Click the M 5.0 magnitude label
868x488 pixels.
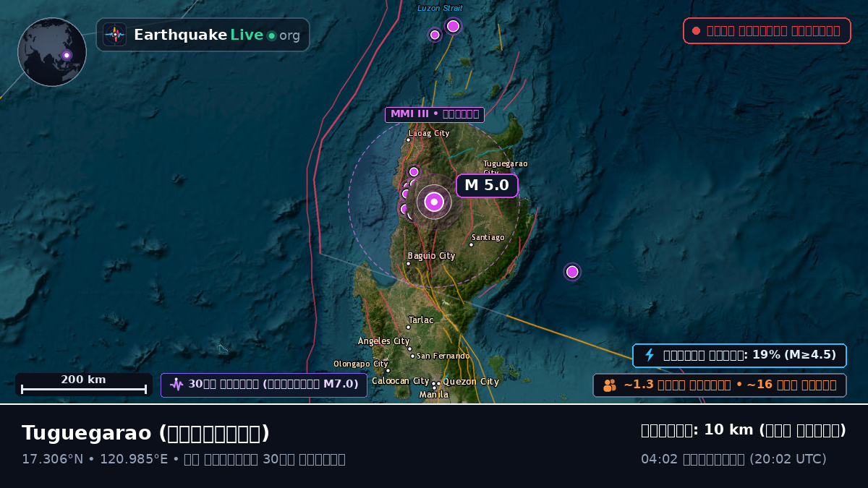(x=487, y=185)
